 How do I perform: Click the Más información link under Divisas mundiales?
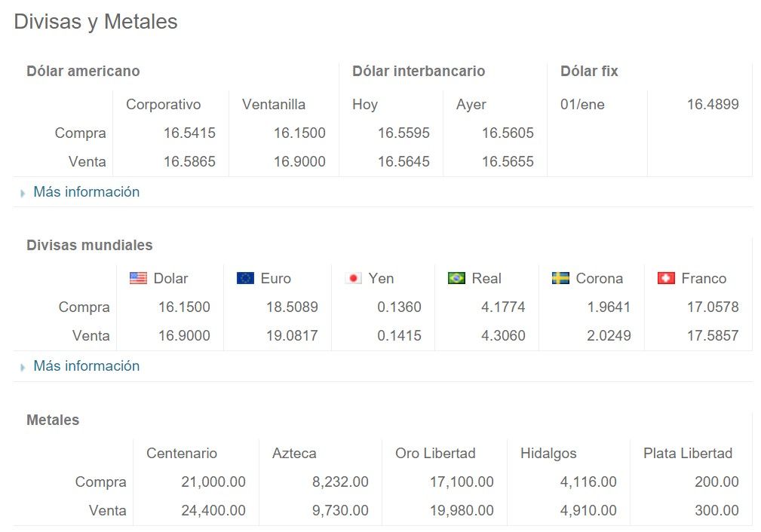pyautogui.click(x=86, y=366)
